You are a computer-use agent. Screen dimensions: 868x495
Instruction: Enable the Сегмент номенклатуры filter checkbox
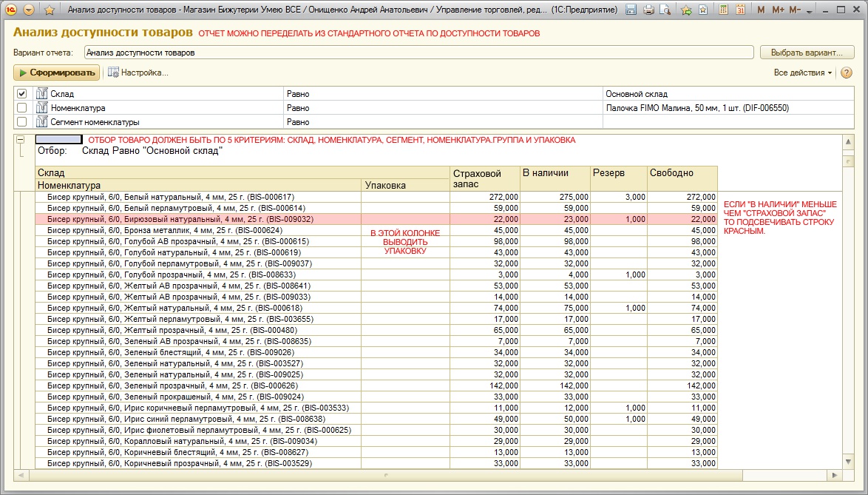point(22,122)
